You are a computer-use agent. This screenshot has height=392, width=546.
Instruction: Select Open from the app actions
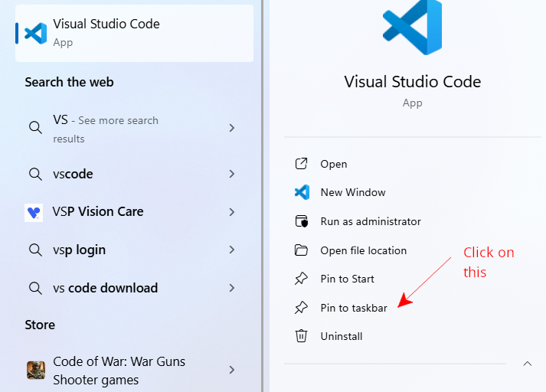click(x=334, y=164)
